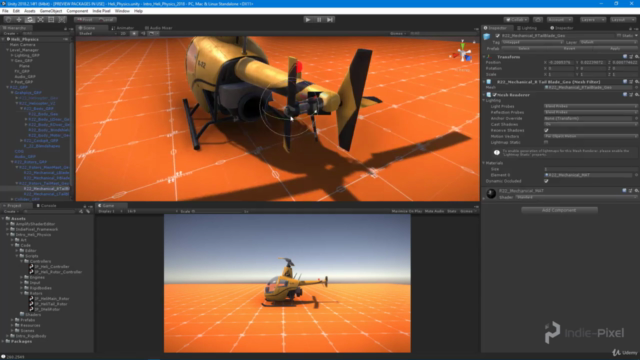Toggle Receive Shadows checkbox

(x=546, y=130)
